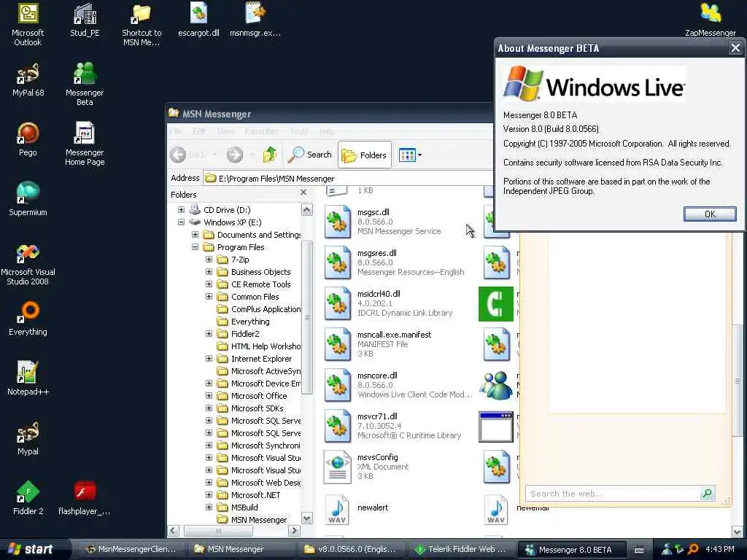Select the Mypal desktop icon
The height and width of the screenshot is (560, 747).
click(x=28, y=433)
